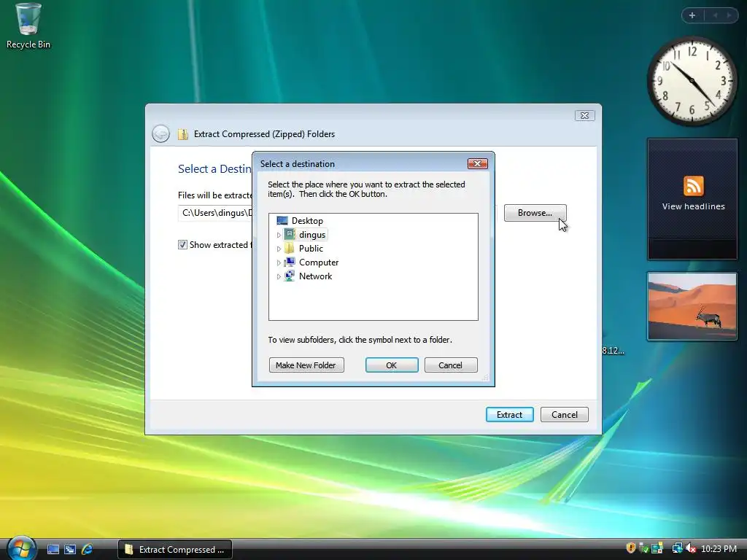Click the RSS feed orange icon
This screenshot has width=747, height=560.
[693, 186]
